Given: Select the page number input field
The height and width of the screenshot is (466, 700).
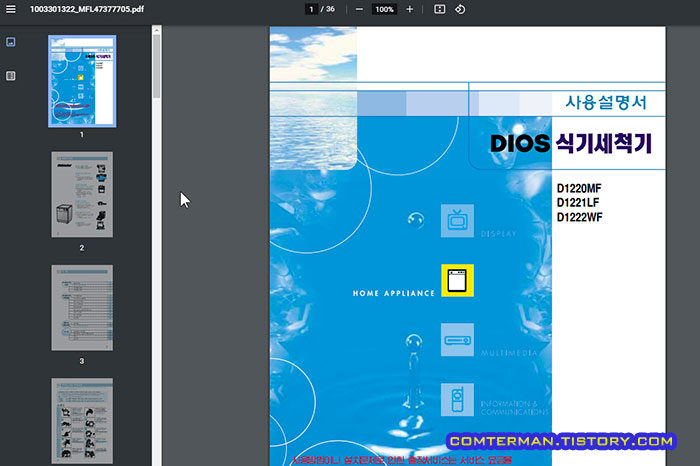Looking at the screenshot, I should pyautogui.click(x=312, y=9).
